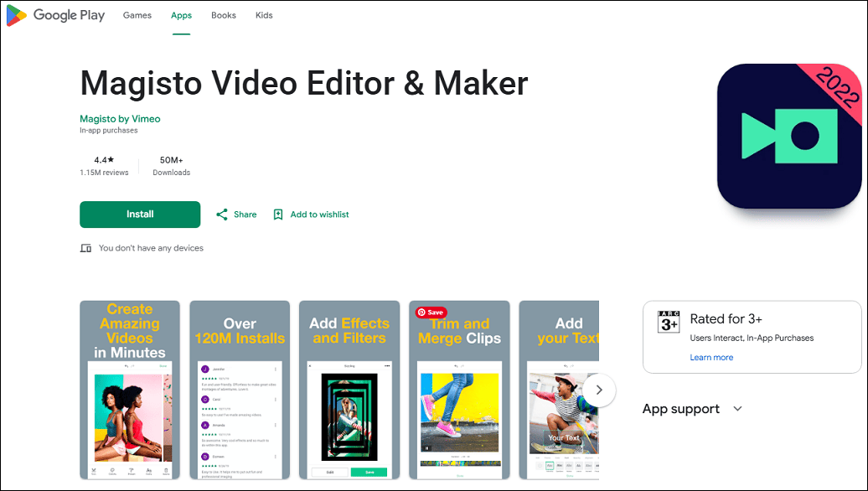Open the Over 120M Installs screenshot

pyautogui.click(x=240, y=390)
